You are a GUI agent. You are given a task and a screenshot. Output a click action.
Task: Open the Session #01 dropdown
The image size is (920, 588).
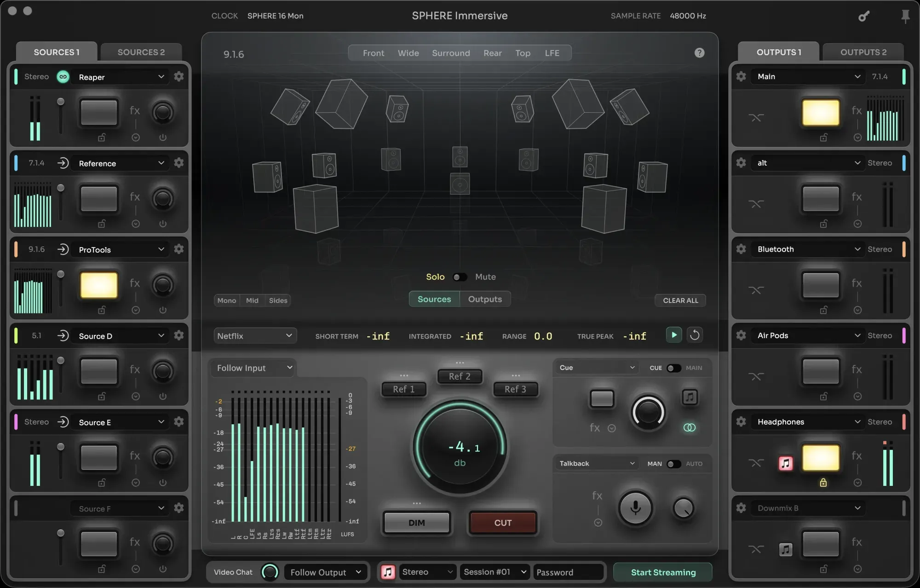click(x=494, y=572)
